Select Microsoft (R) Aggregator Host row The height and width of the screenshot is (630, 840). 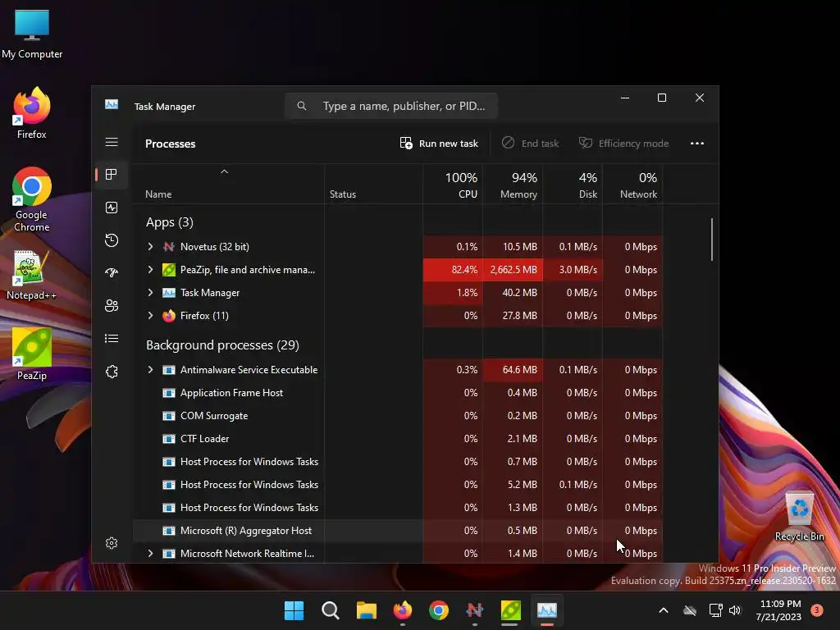pyautogui.click(x=398, y=531)
